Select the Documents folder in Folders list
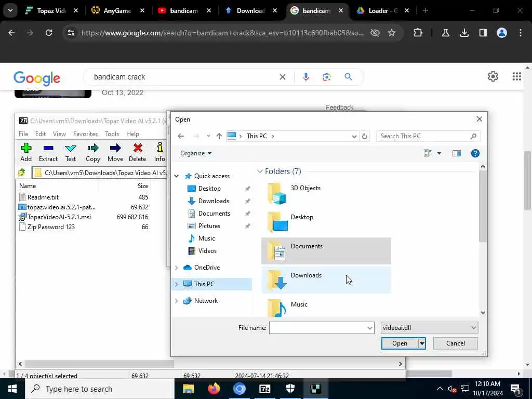 326,251
